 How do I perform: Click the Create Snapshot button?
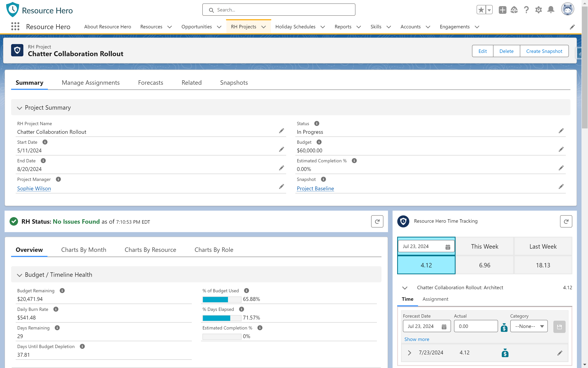pyautogui.click(x=544, y=51)
